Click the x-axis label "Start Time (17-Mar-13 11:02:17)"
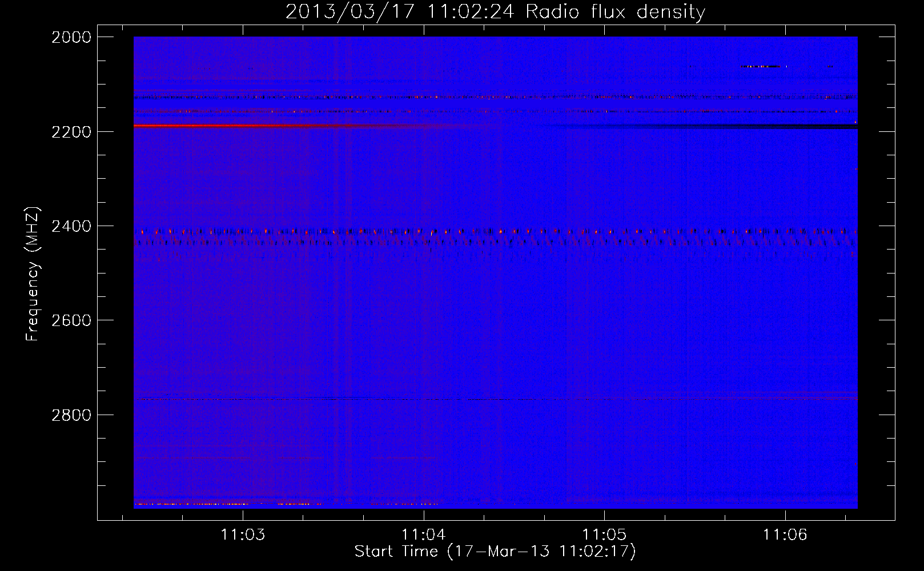The width and height of the screenshot is (924, 571). coord(495,552)
